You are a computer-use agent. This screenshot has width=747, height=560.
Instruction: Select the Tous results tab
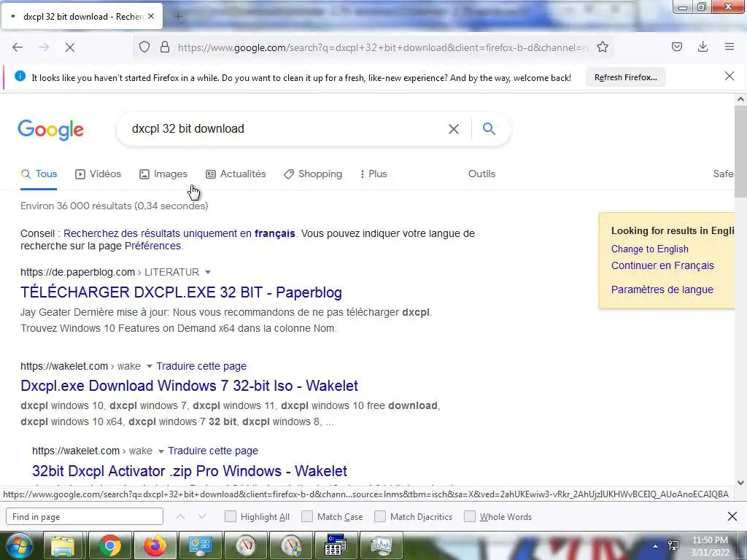click(39, 174)
